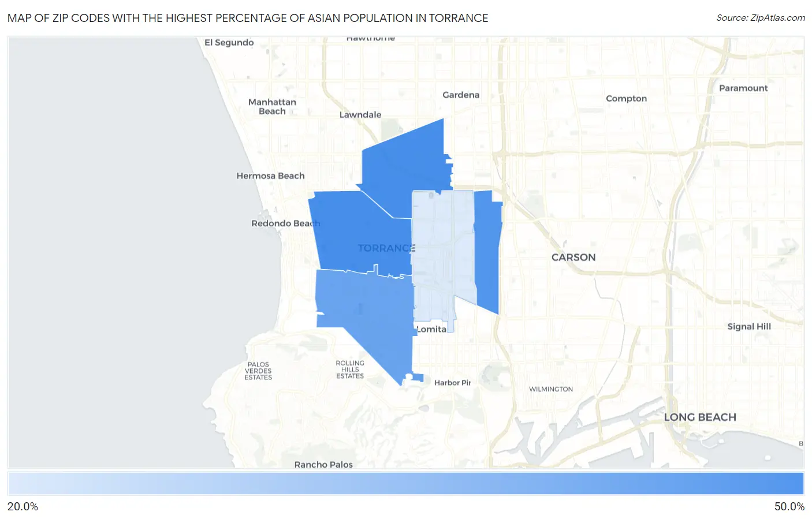Viewport: 812px width, 519px height.
Task: Click the partially hidden Hawthorne label
Action: [371, 39]
